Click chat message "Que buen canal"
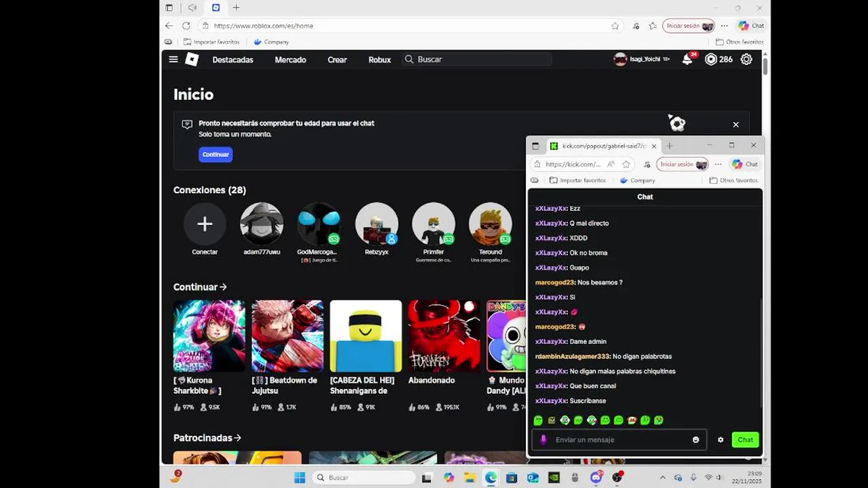 click(593, 386)
